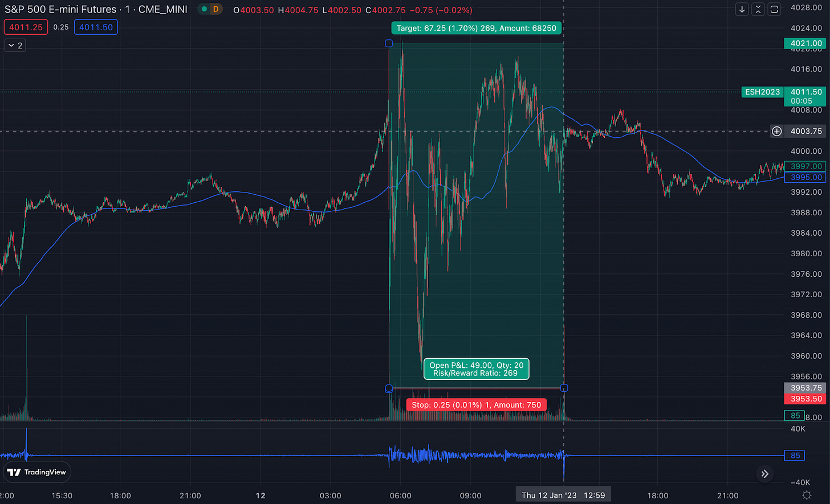
Task: Click the Stop 0.25 red label
Action: point(477,404)
